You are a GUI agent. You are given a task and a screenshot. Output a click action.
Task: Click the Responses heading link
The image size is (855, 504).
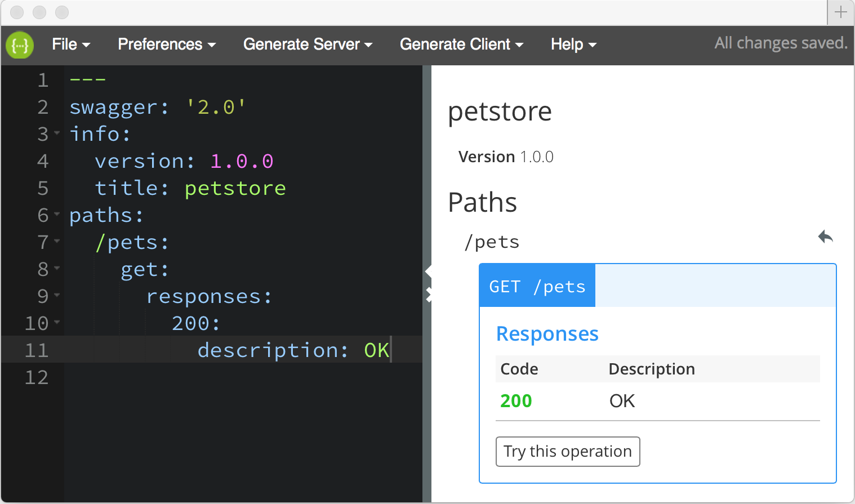click(547, 334)
